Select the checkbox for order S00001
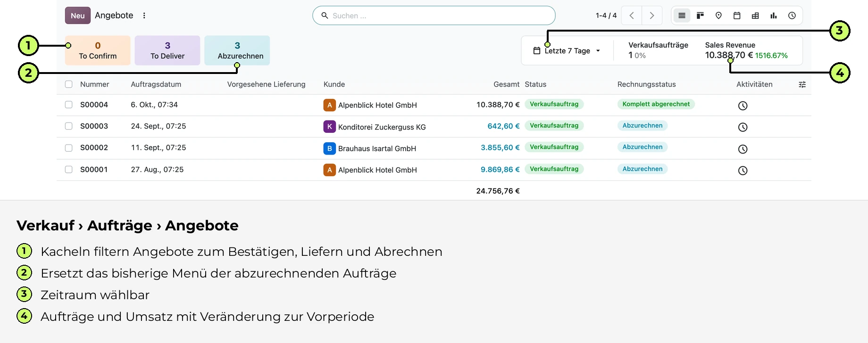 tap(69, 170)
